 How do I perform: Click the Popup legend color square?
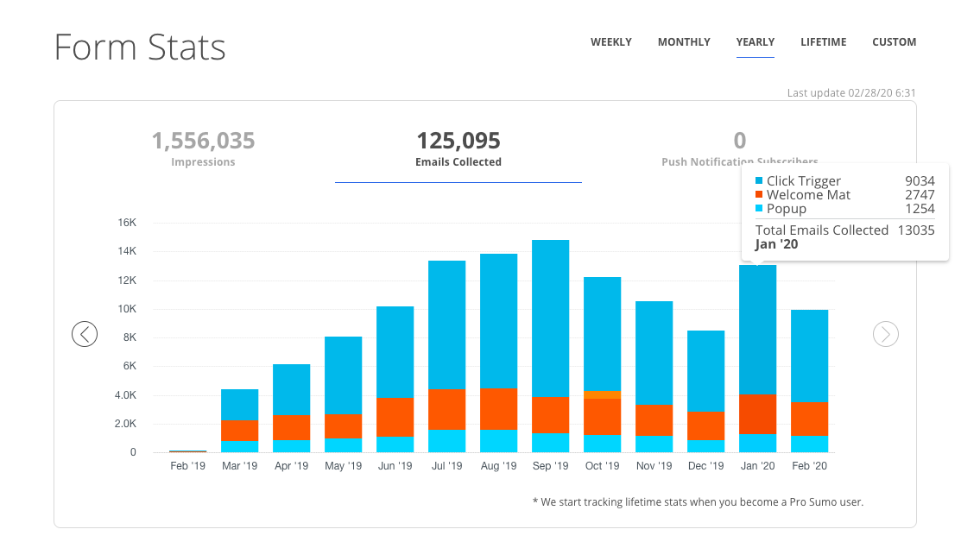[759, 209]
